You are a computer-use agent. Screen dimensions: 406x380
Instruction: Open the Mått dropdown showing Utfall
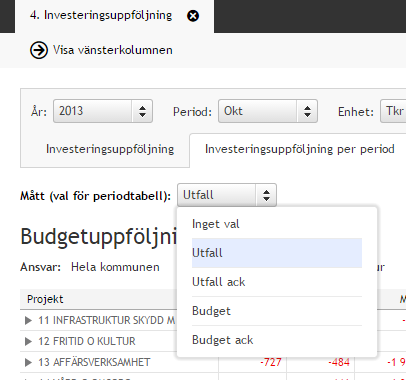coord(227,195)
